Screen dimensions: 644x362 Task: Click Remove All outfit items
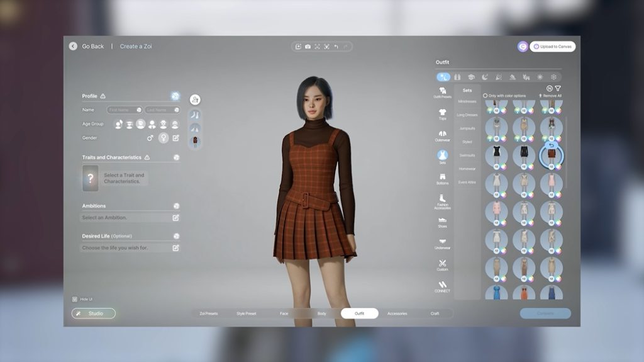[550, 96]
